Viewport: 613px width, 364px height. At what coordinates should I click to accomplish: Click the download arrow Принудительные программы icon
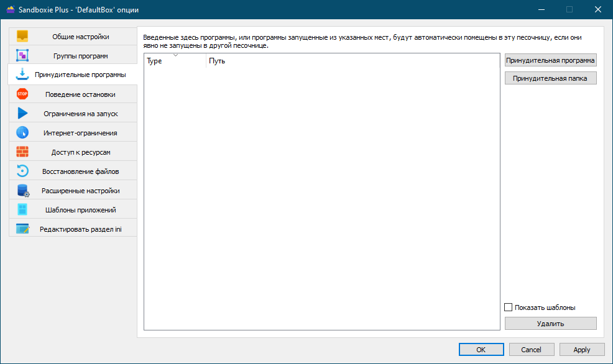(x=22, y=74)
